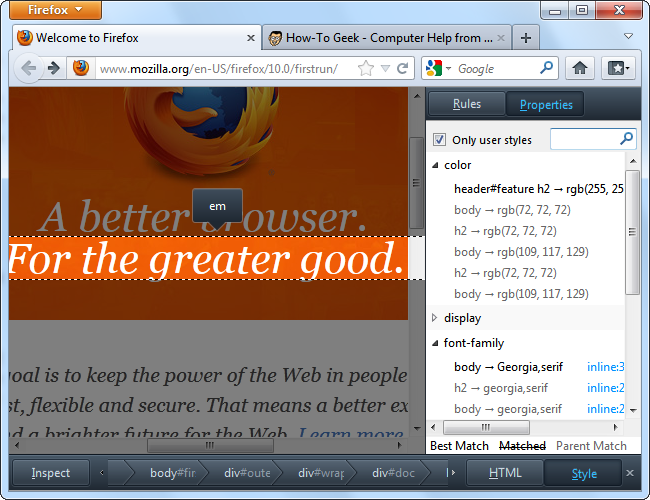Select body → Georgia,serif rule
This screenshot has height=500, width=650.
(508, 367)
